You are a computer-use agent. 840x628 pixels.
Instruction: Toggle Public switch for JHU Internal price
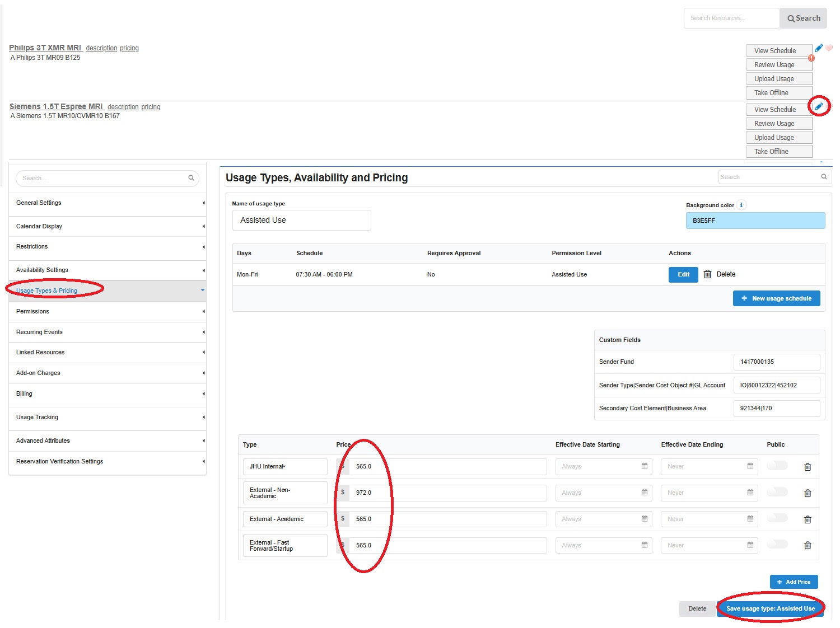click(x=777, y=466)
